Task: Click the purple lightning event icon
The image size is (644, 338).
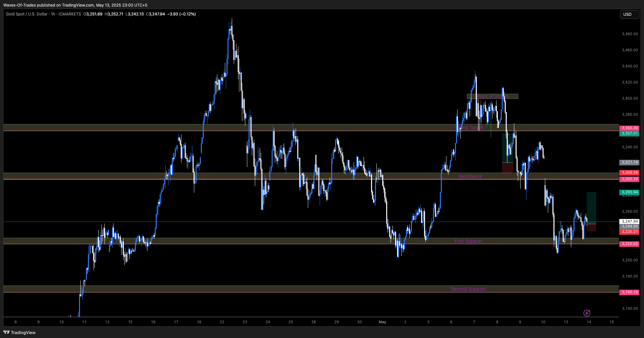Action: [x=587, y=313]
